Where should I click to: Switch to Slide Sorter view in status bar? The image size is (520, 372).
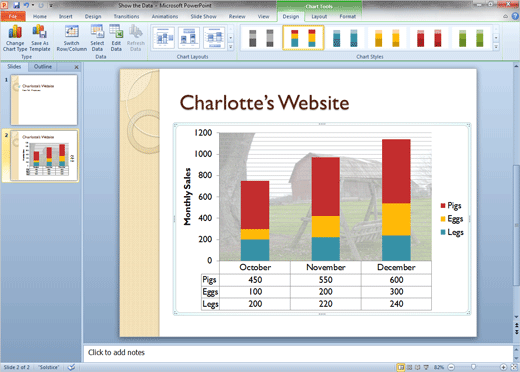(x=410, y=367)
